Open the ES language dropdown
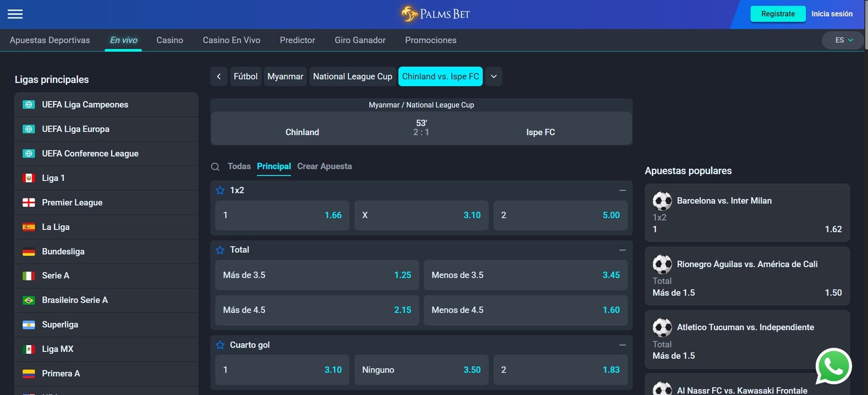 843,40
